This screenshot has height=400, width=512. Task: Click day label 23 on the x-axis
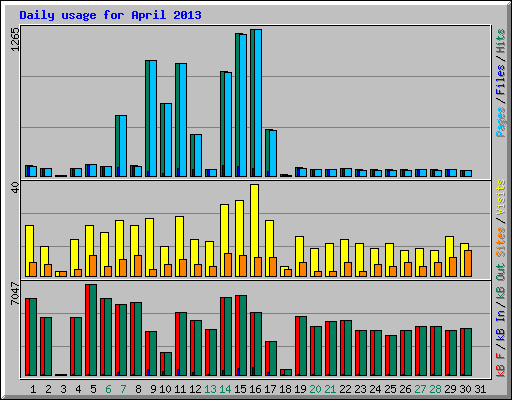pos(360,389)
